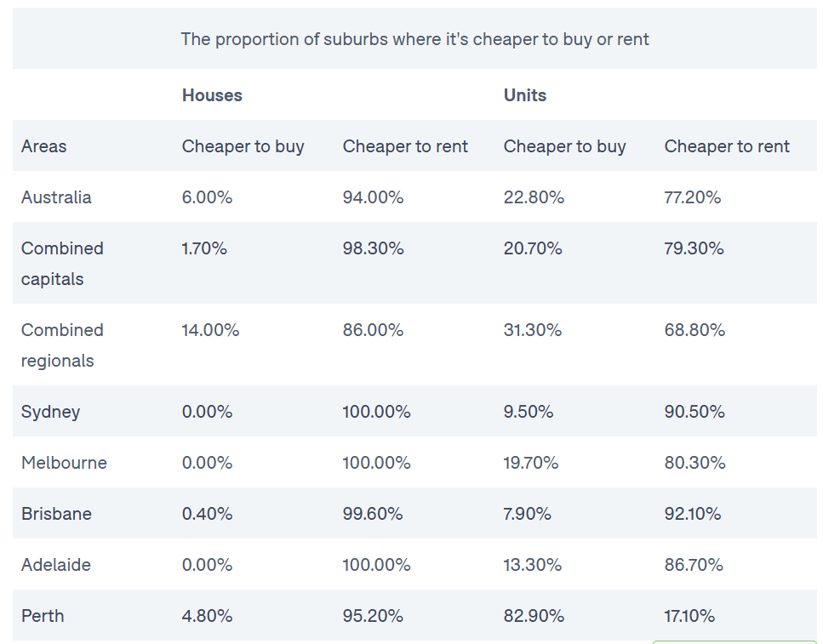823x644 pixels.
Task: Select Brisbane's 0.40% houses value
Action: (x=206, y=514)
